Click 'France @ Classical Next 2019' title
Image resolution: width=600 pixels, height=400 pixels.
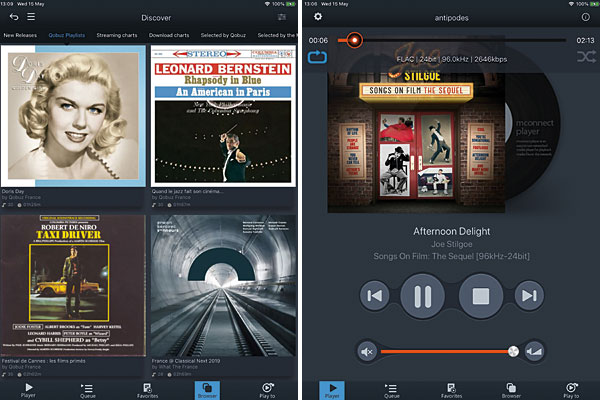(186, 361)
